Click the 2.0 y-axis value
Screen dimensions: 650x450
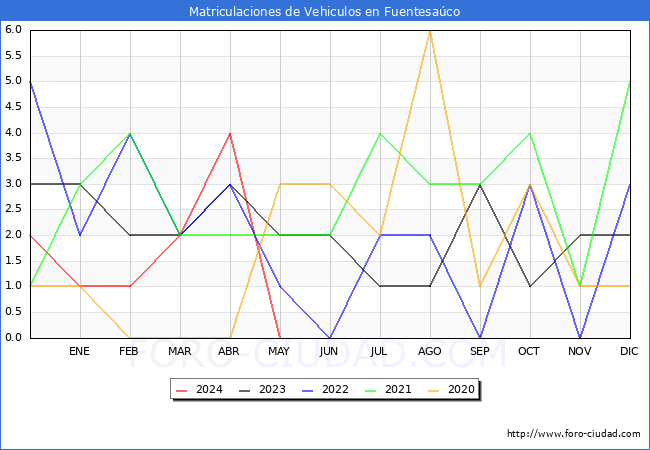tap(13, 235)
